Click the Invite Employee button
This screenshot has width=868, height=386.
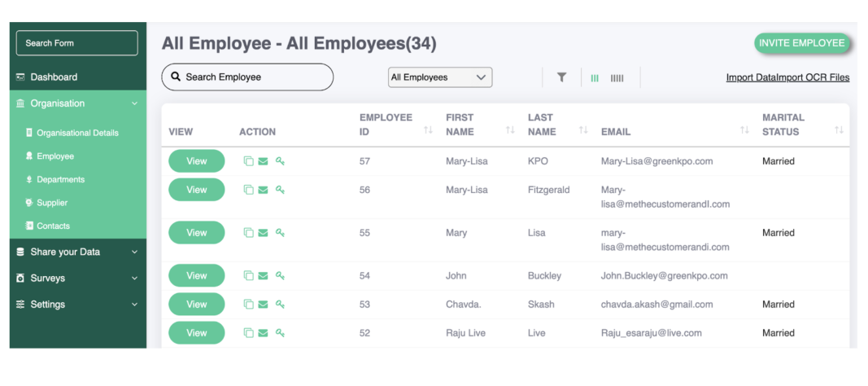[801, 43]
